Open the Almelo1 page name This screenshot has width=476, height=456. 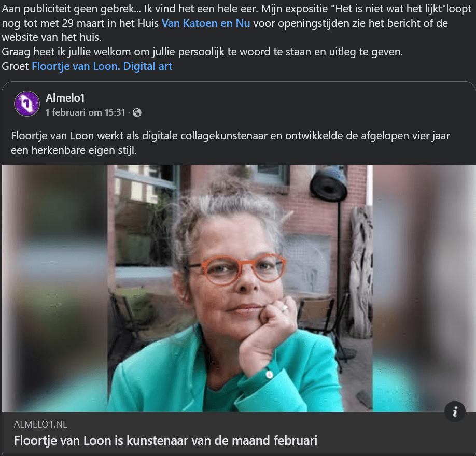[65, 98]
